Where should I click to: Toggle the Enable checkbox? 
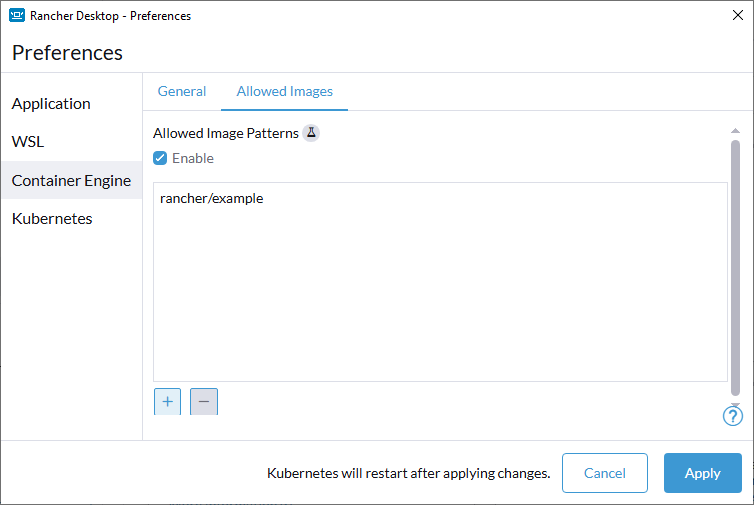point(160,158)
